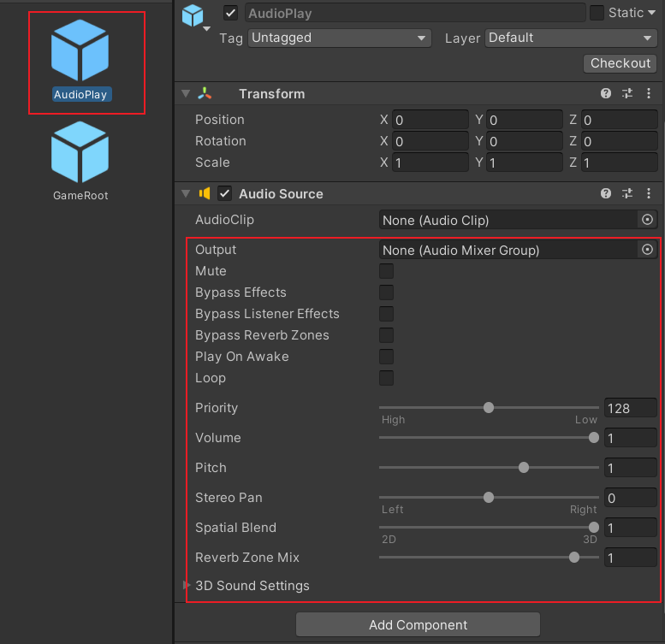This screenshot has width=665, height=644.
Task: Expand 3D Sound Settings section
Action: point(187,586)
